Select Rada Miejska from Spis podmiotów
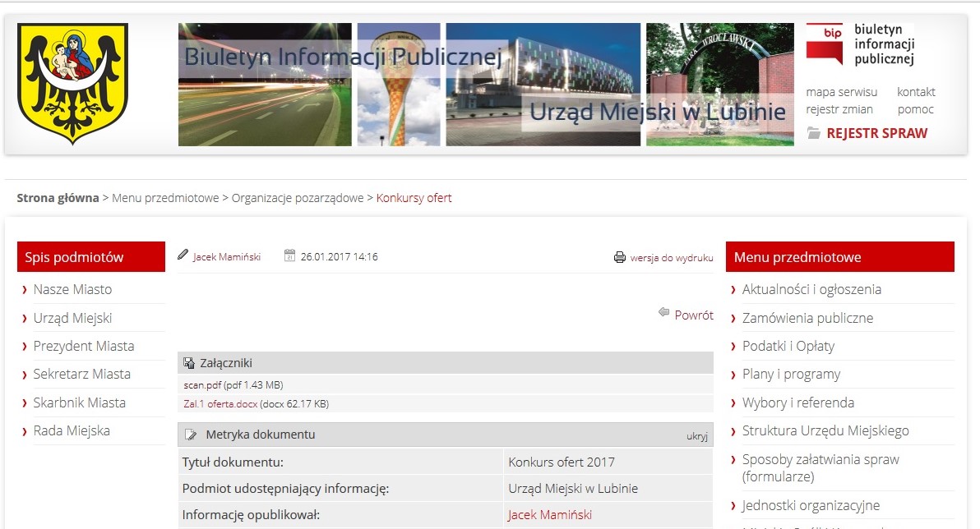Viewport: 980px width, 529px height. click(73, 430)
